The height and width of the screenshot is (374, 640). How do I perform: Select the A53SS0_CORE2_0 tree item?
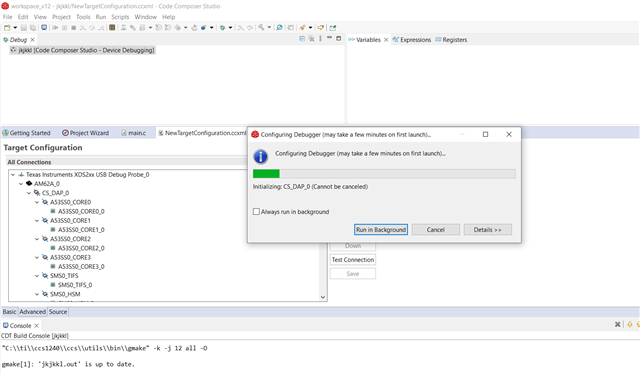coord(78,248)
